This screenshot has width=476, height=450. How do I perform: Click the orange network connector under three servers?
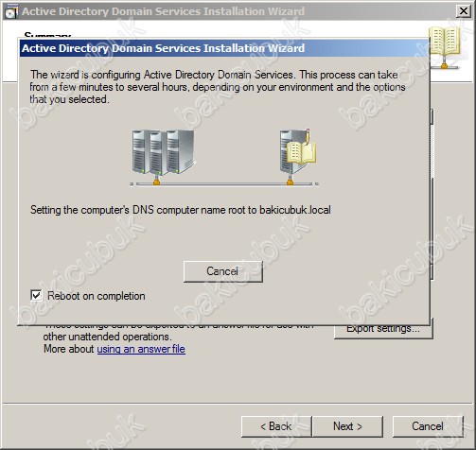pos(156,181)
